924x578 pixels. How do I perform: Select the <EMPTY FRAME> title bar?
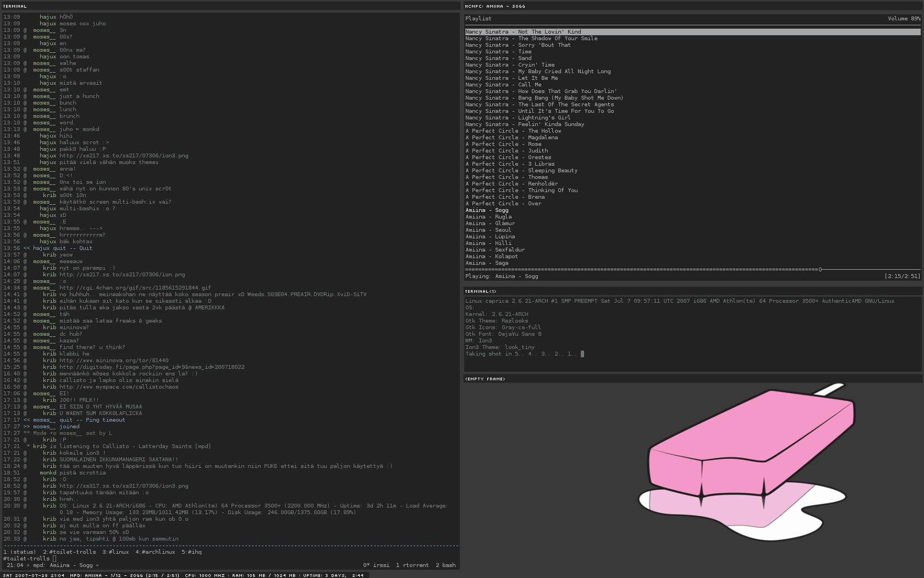click(692, 379)
